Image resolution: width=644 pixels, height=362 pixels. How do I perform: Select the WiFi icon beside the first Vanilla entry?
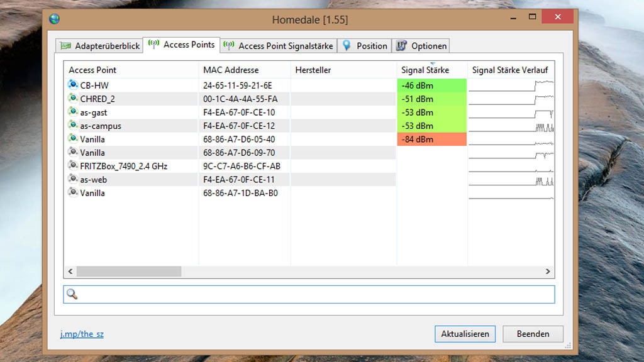point(72,139)
